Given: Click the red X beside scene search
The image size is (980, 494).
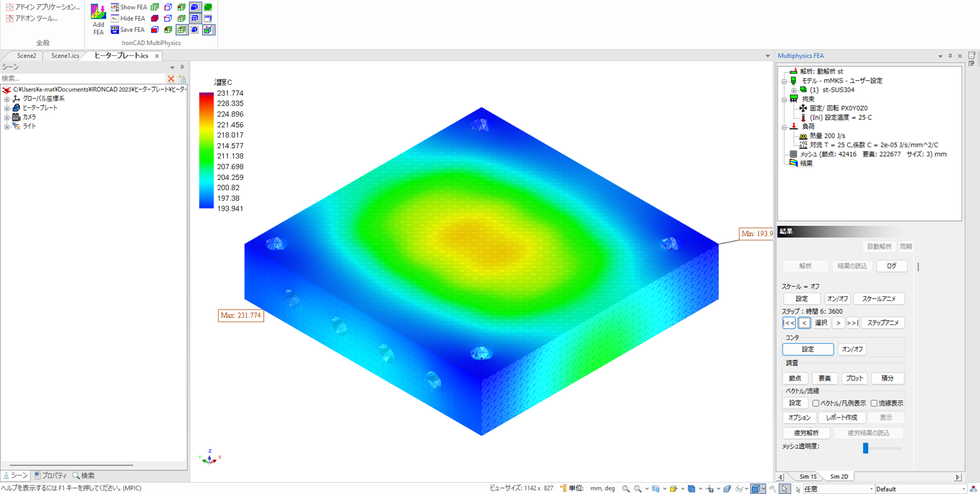Looking at the screenshot, I should pos(171,78).
